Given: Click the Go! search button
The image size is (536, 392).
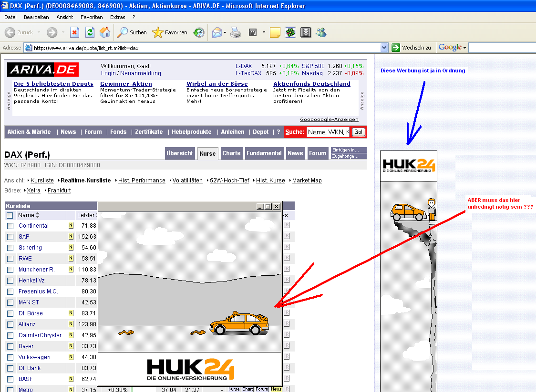Looking at the screenshot, I should point(358,132).
